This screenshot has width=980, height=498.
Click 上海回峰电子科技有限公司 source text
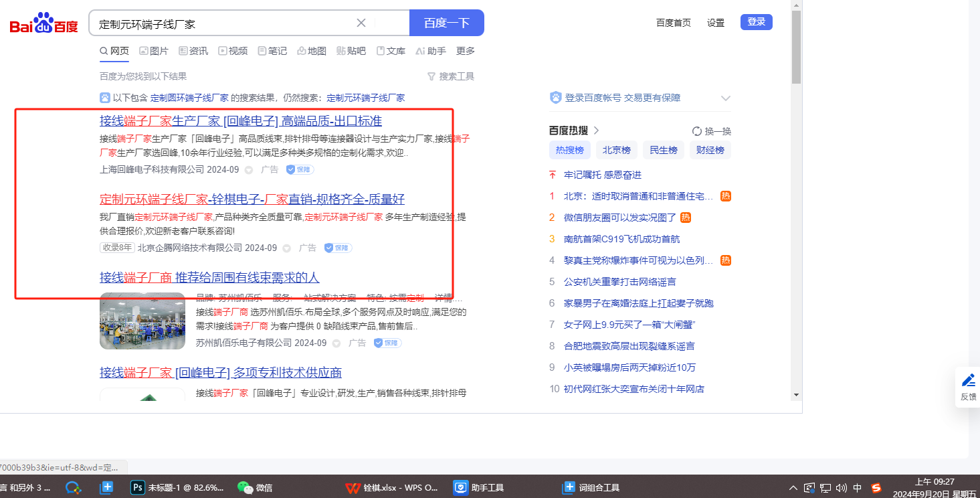coord(152,170)
